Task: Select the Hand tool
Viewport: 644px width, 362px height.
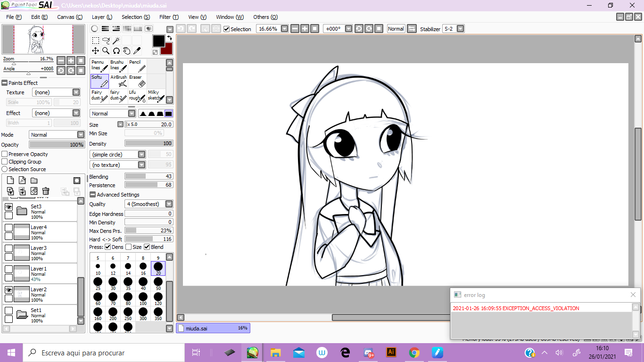Action: point(126,50)
